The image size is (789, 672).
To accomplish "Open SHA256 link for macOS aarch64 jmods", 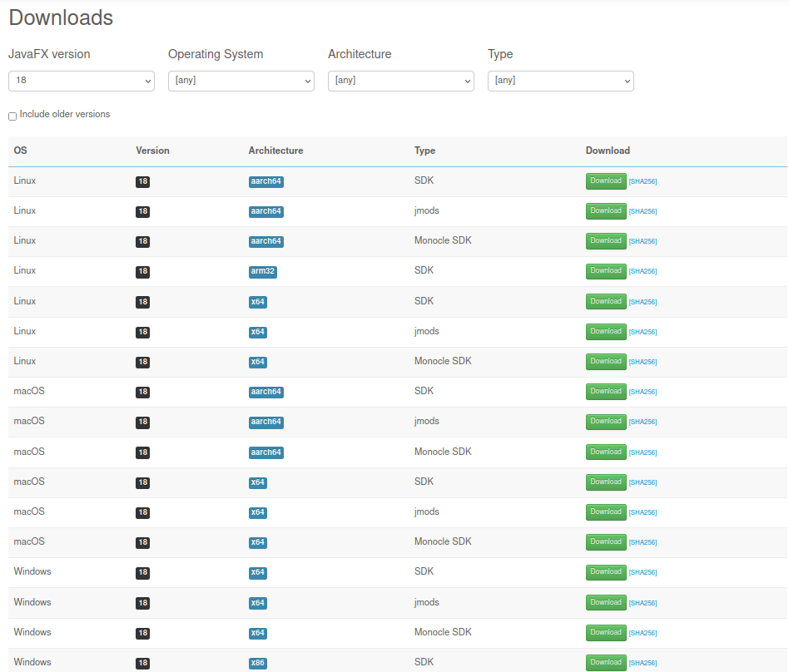I will [643, 422].
